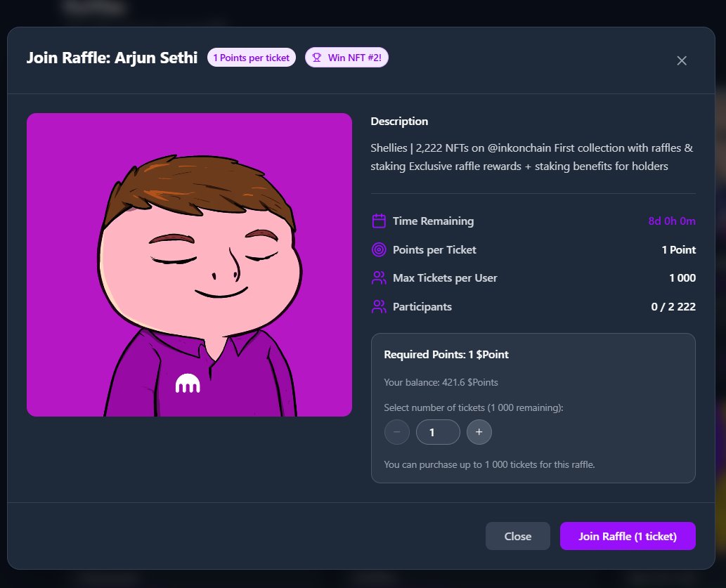
Task: Click 'Your balance: 421.6 $Points' text
Action: [441, 382]
